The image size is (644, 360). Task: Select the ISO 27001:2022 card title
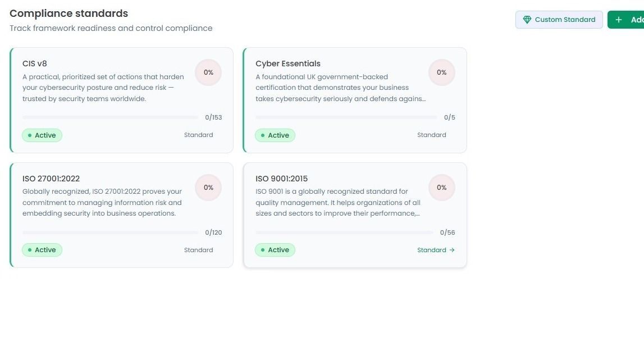(x=51, y=179)
